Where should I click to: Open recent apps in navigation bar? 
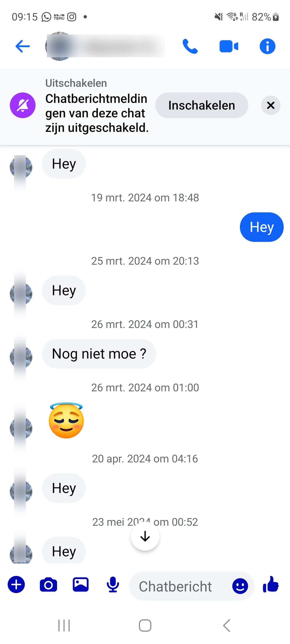tap(64, 626)
